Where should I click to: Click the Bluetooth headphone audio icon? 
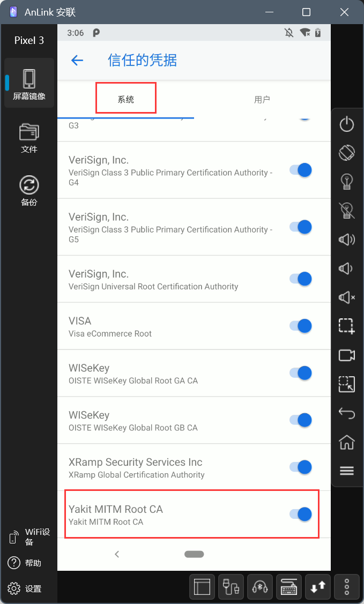point(260,587)
